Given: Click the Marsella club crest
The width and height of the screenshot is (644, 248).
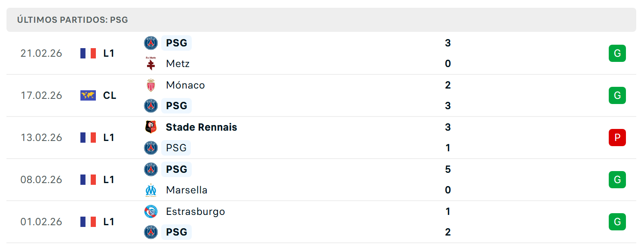Looking at the screenshot, I should click(151, 190).
